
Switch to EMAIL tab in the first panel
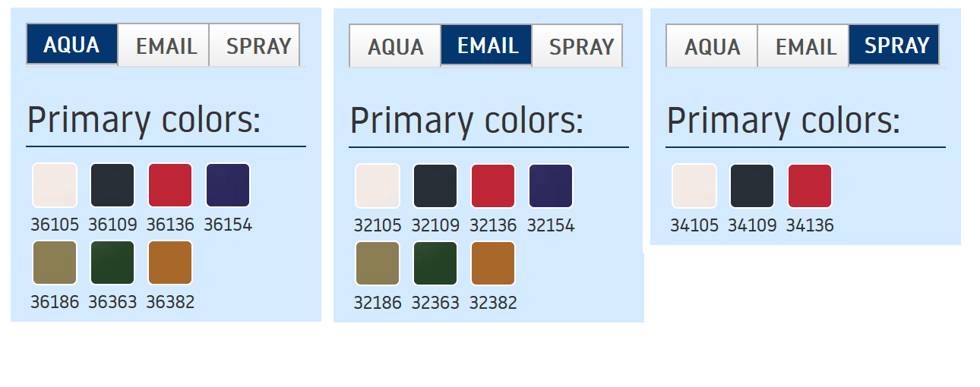164,45
